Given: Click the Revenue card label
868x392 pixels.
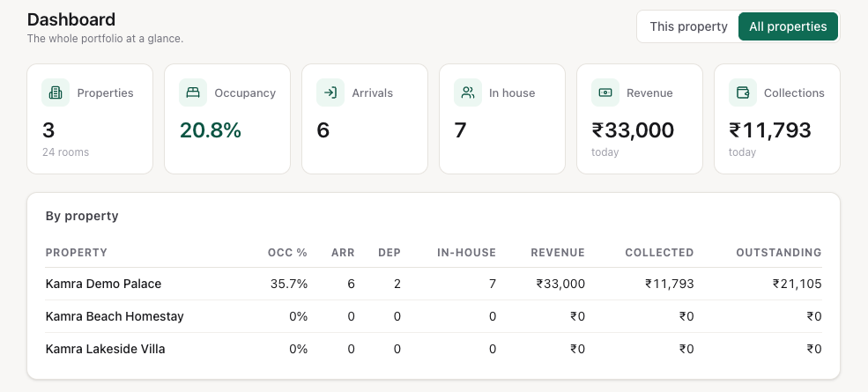Looking at the screenshot, I should tap(649, 93).
